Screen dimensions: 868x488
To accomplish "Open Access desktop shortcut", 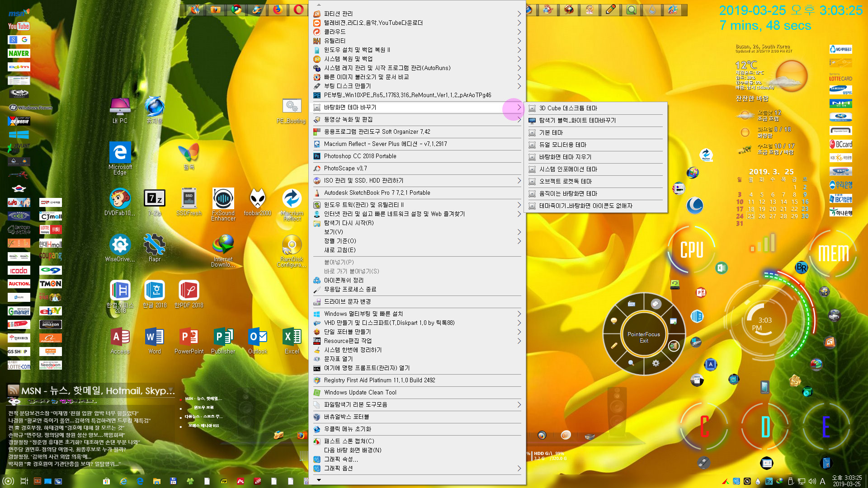I will [x=120, y=340].
